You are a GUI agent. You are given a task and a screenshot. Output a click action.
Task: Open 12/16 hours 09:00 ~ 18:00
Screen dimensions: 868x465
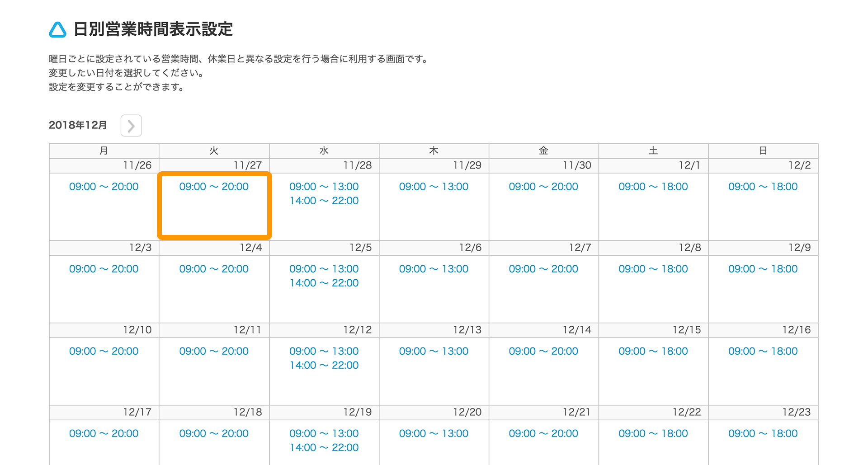(x=763, y=351)
